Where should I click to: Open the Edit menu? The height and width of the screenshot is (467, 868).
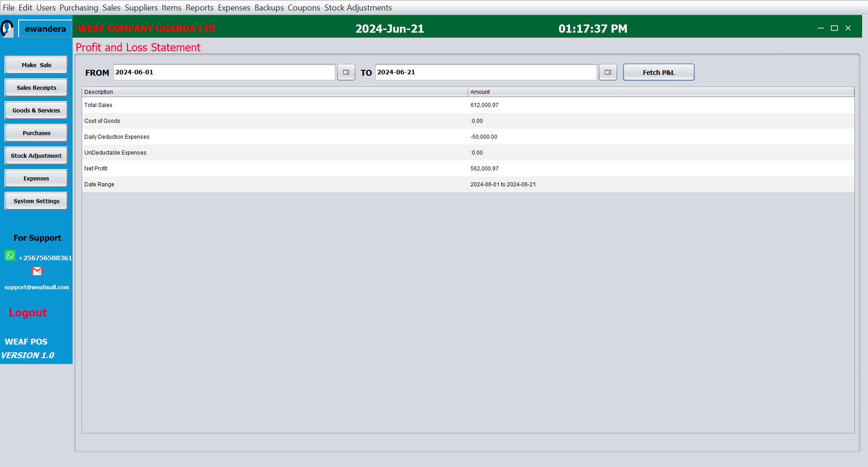pos(25,8)
